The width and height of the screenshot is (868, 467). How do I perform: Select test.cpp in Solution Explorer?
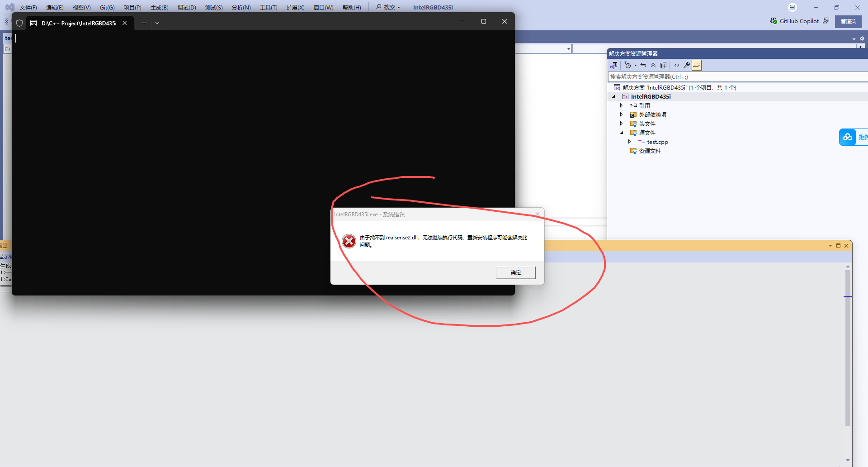click(x=657, y=142)
